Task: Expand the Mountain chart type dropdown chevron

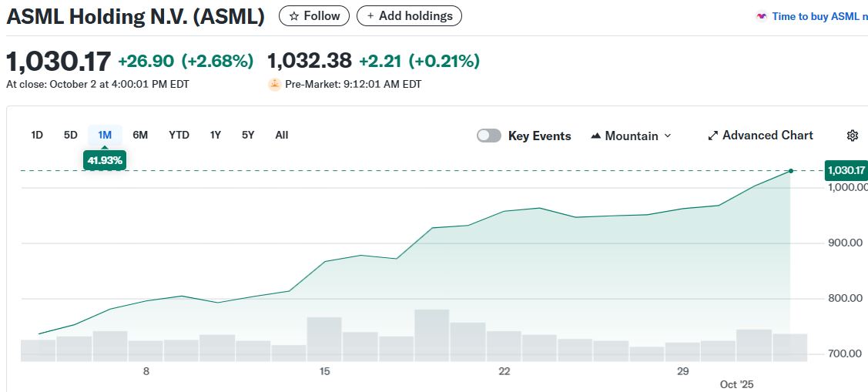Action: pos(668,136)
